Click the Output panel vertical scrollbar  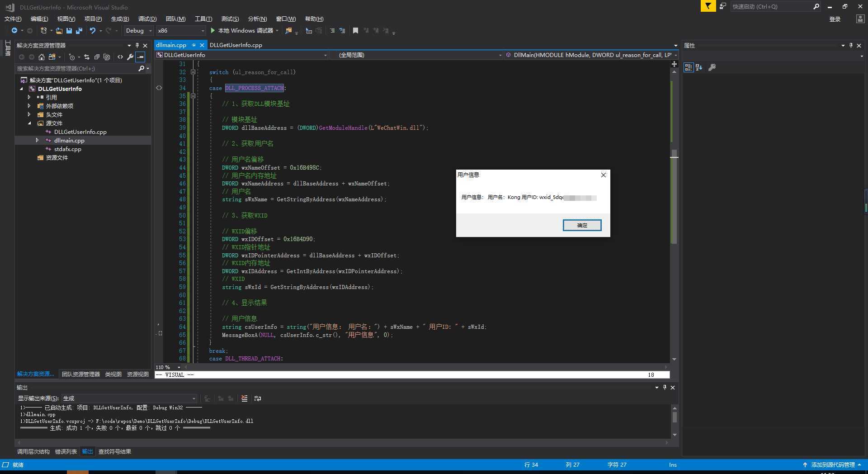pyautogui.click(x=675, y=421)
